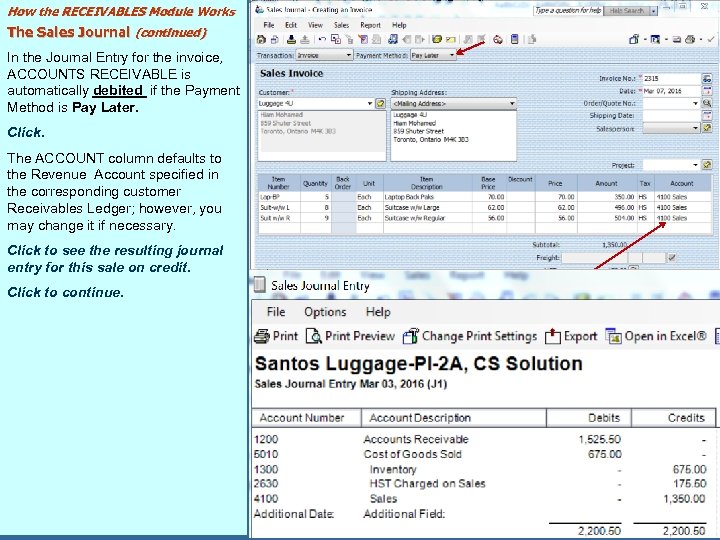
Task: Click the Recall recurring transaction icon
Action: coord(305,39)
